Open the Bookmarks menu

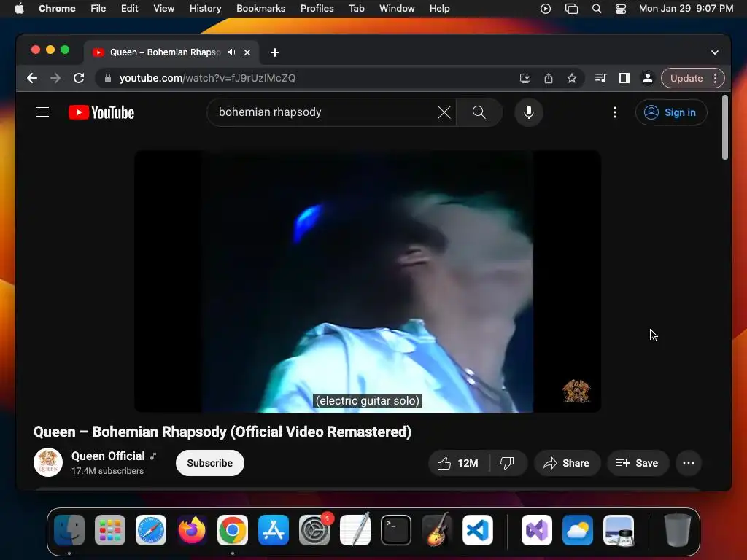click(x=260, y=9)
